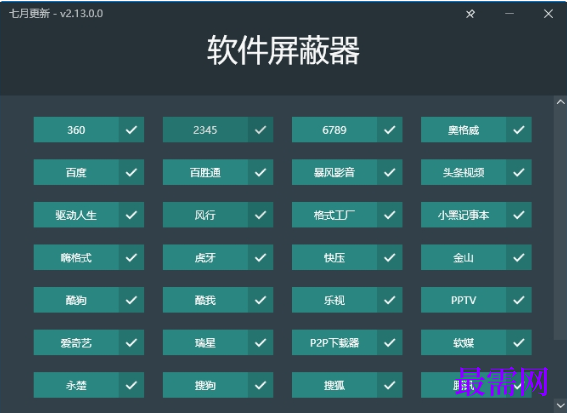The image size is (567, 413).
Task: Toggle the 金山 checkmark
Action: click(519, 257)
